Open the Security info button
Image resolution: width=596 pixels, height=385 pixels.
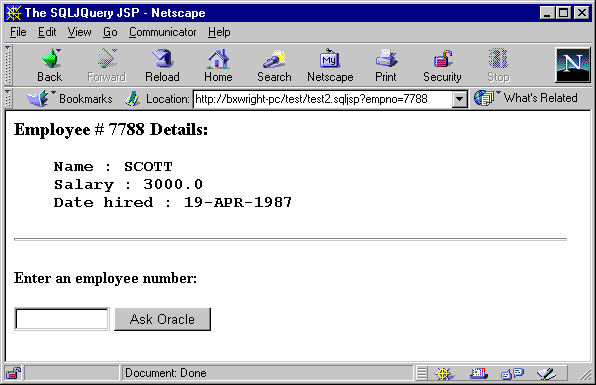click(x=442, y=65)
